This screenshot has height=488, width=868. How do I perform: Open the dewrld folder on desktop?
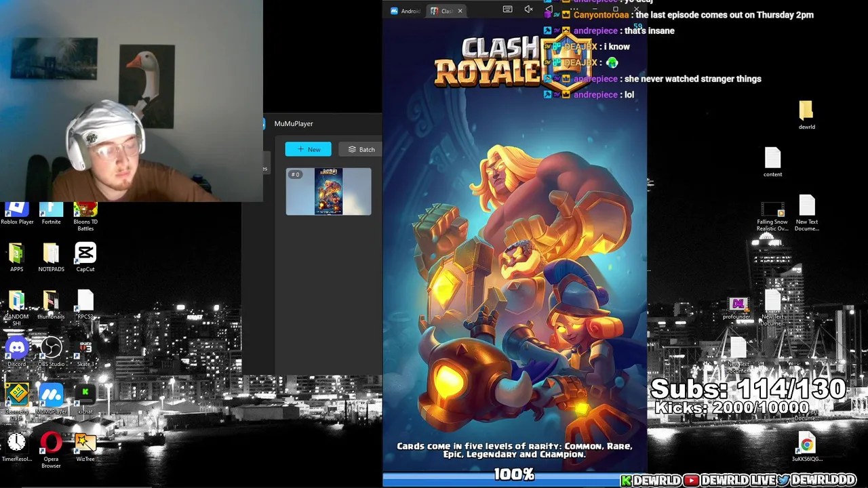pos(806,115)
